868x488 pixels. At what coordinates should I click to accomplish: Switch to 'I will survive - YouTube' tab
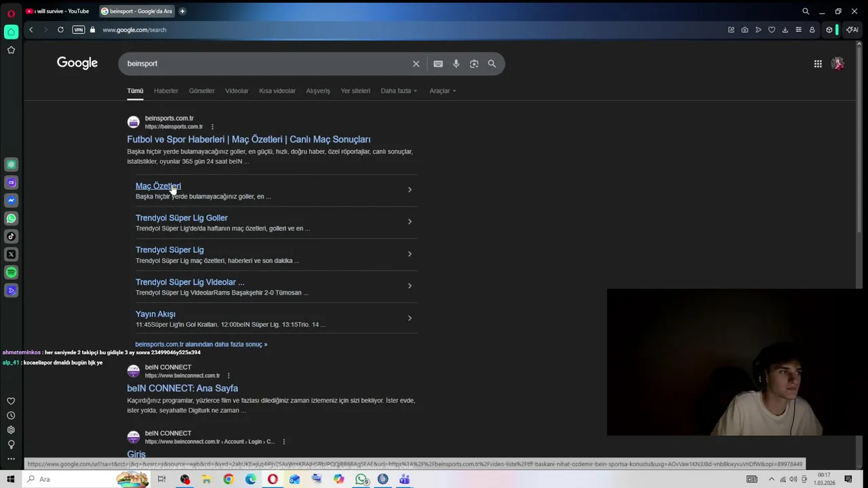click(58, 12)
